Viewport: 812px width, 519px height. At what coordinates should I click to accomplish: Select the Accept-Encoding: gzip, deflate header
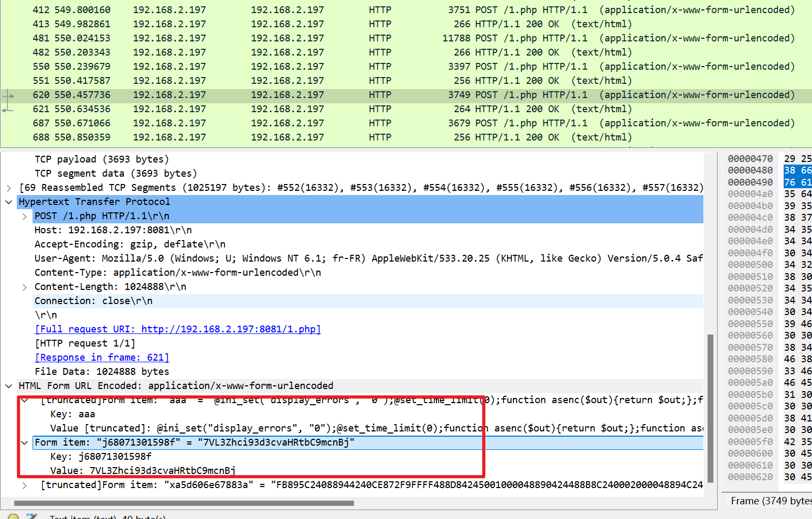pyautogui.click(x=130, y=244)
